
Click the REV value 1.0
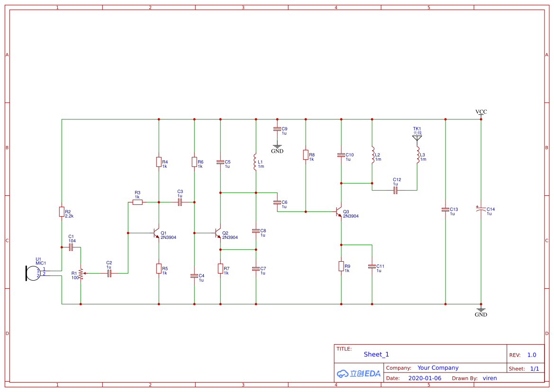tap(532, 355)
